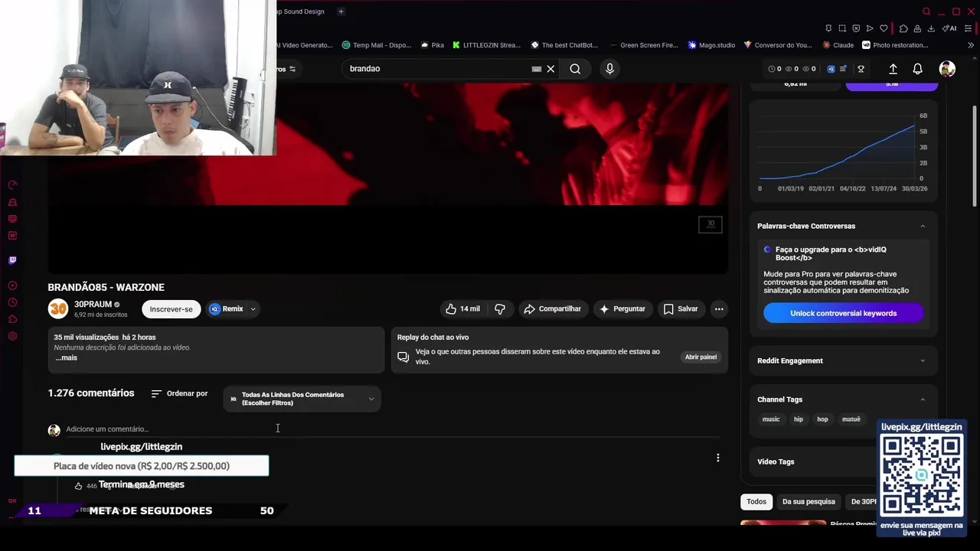980x551 pixels.
Task: Click Abrir painel to open chat replay
Action: coord(701,357)
